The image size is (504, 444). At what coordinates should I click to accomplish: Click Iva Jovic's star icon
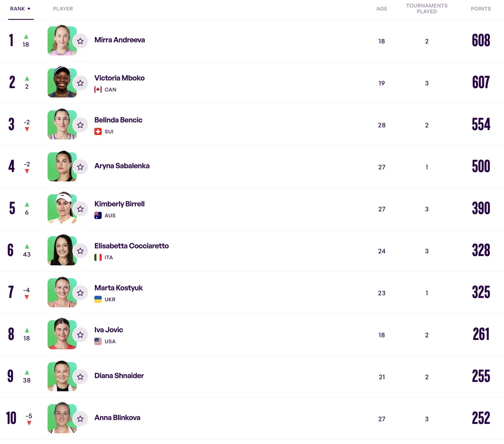point(80,335)
